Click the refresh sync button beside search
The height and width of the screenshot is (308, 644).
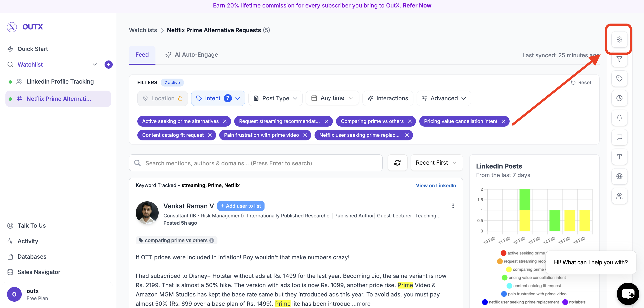(397, 163)
